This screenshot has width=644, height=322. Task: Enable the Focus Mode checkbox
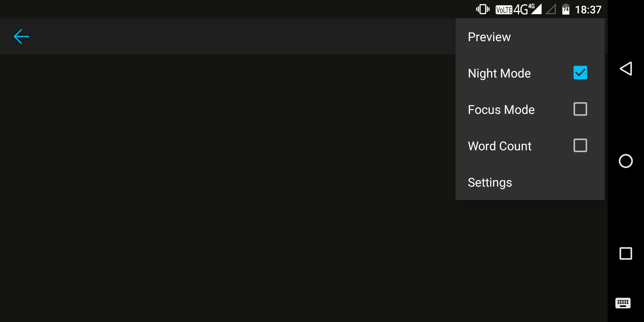(x=580, y=109)
